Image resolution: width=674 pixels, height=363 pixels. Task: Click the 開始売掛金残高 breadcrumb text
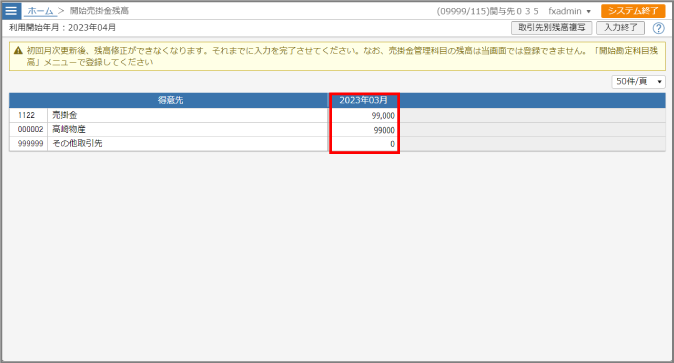click(x=99, y=11)
